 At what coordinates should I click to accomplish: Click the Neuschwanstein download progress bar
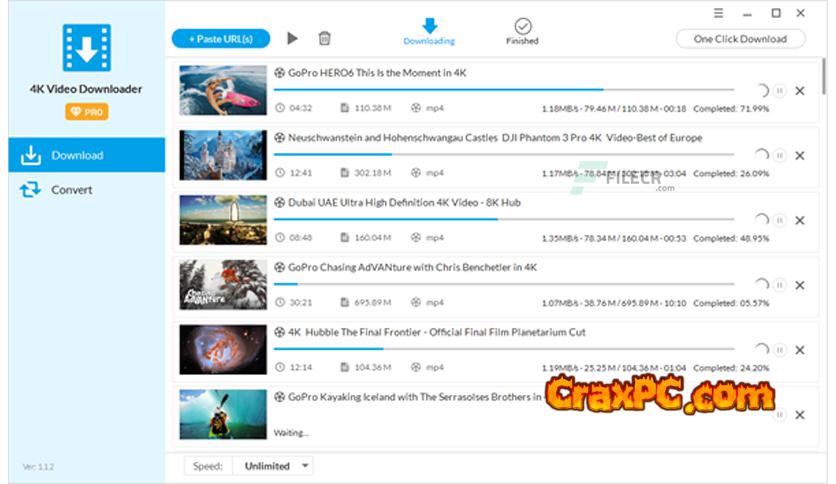(504, 154)
